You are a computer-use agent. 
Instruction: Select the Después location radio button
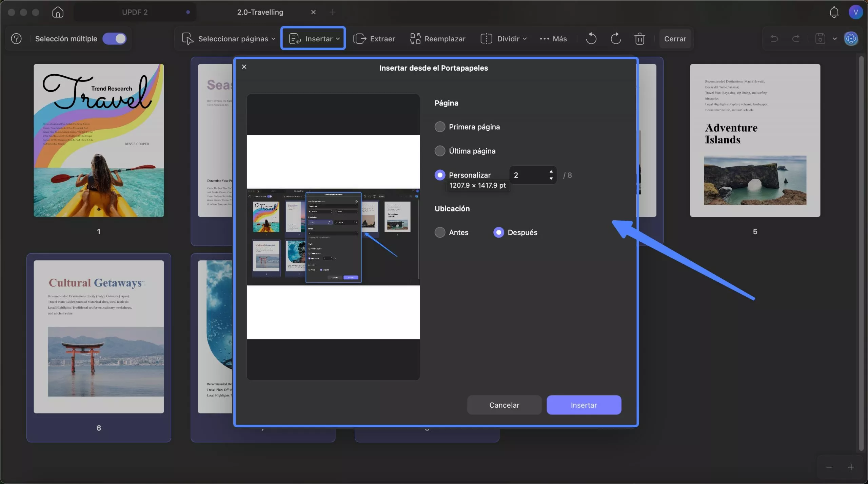[498, 232]
